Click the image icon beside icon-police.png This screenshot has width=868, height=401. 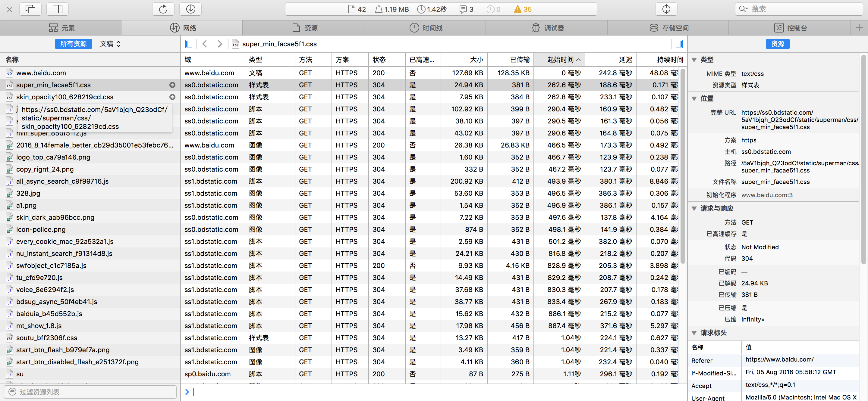pyautogui.click(x=10, y=230)
